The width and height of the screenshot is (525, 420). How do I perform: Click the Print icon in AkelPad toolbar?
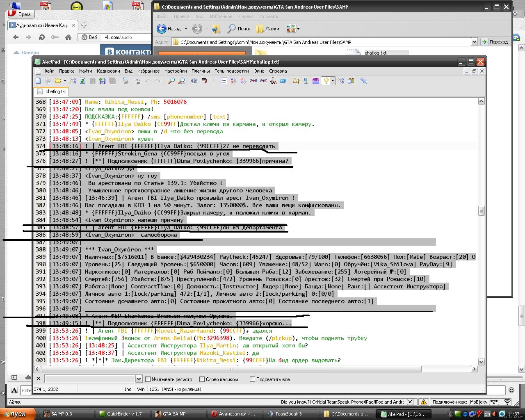pos(126,81)
